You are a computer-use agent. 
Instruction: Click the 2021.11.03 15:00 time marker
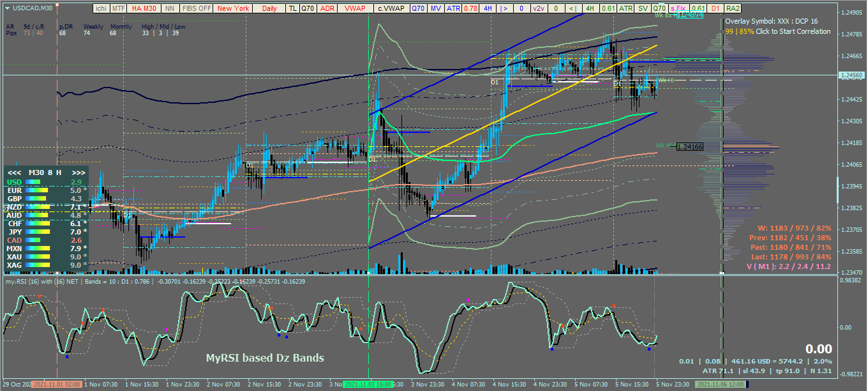pyautogui.click(x=368, y=385)
